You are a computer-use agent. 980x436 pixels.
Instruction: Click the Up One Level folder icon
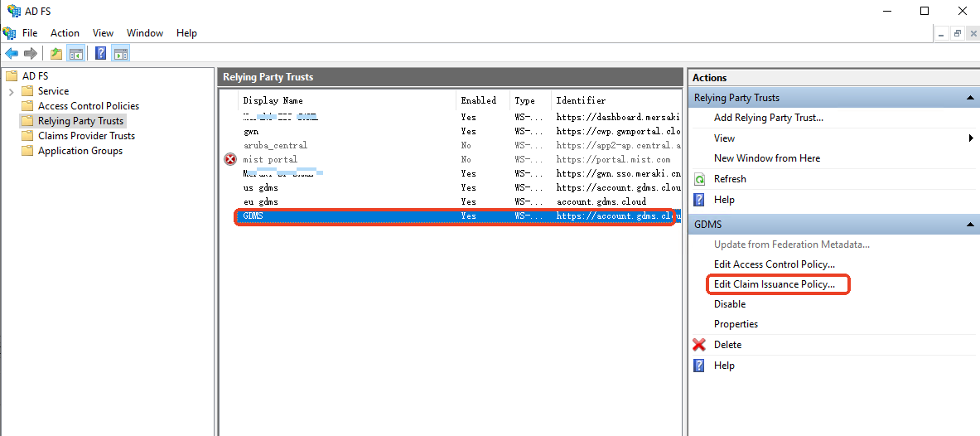coord(57,54)
